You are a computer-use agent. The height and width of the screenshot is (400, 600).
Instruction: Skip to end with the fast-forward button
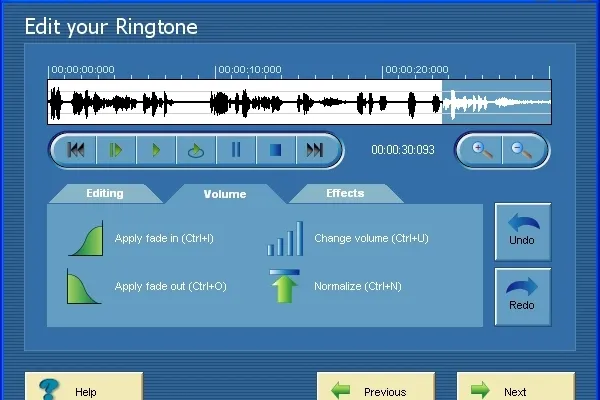pos(315,150)
